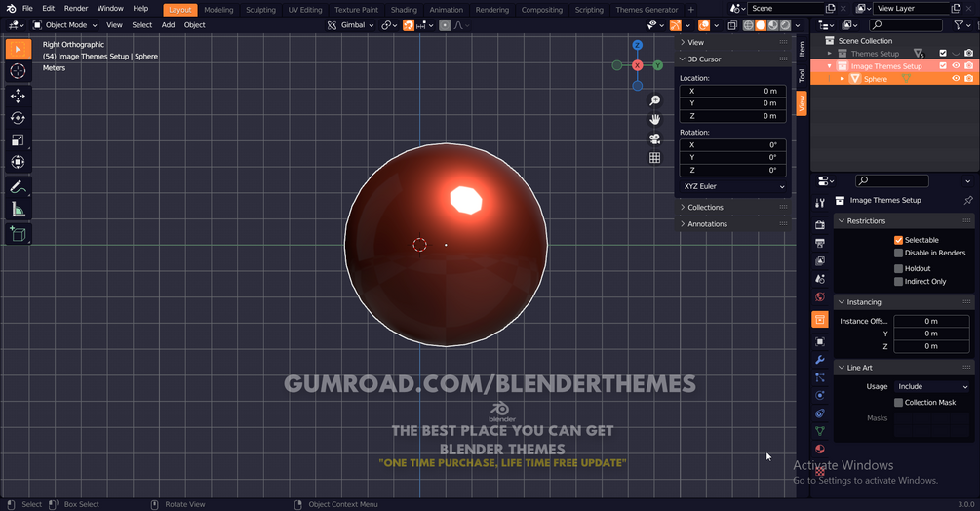The width and height of the screenshot is (980, 511).
Task: Select material preview shading mode
Action: coord(773,25)
